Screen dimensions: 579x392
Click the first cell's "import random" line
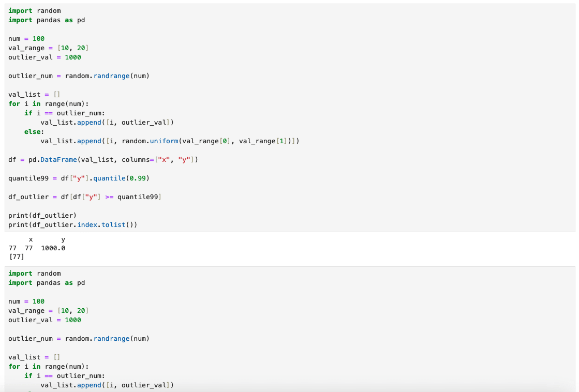click(x=34, y=11)
